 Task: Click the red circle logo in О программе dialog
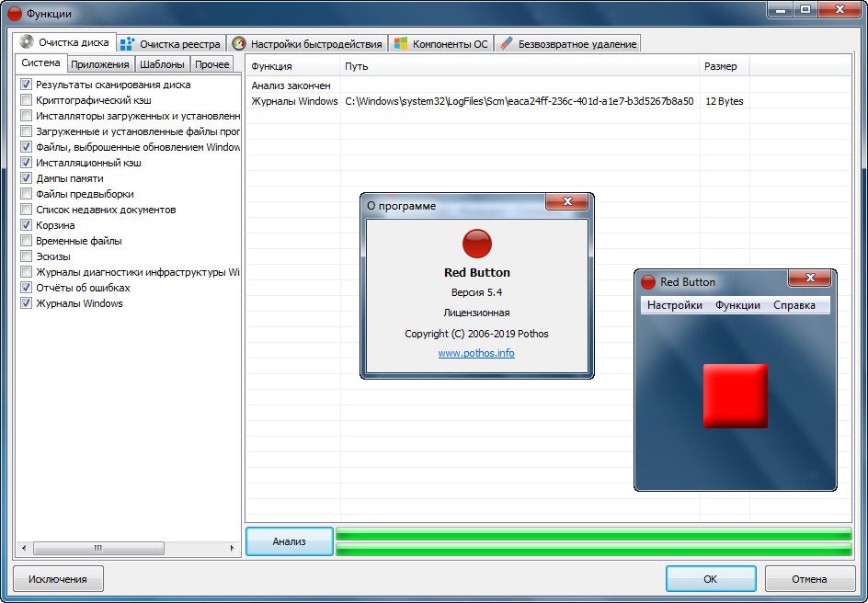pyautogui.click(x=476, y=244)
